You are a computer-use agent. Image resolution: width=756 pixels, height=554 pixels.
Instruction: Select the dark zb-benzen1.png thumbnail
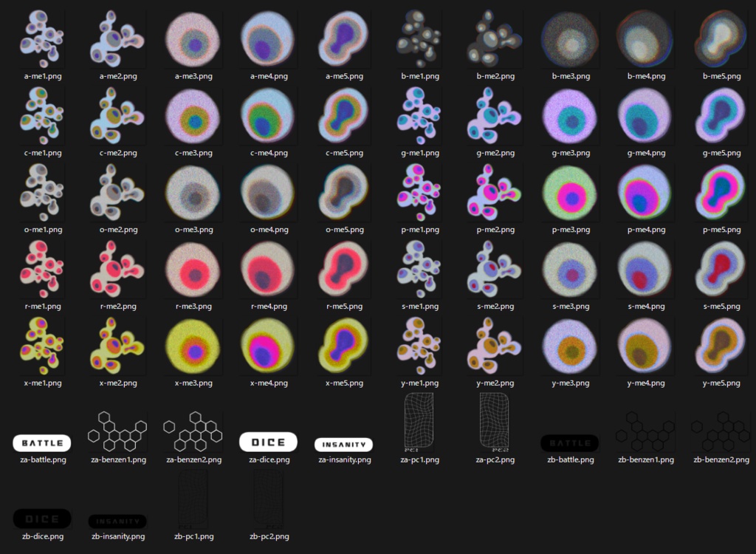point(645,431)
